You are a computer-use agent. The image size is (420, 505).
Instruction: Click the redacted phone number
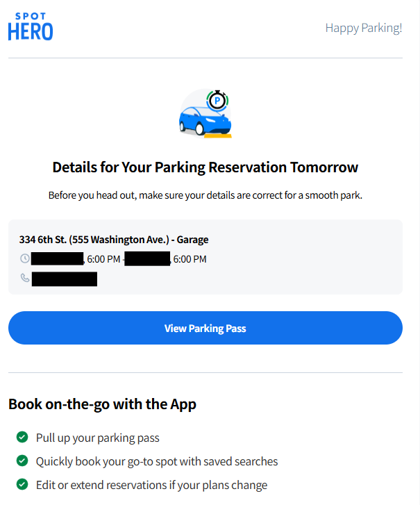tap(65, 279)
